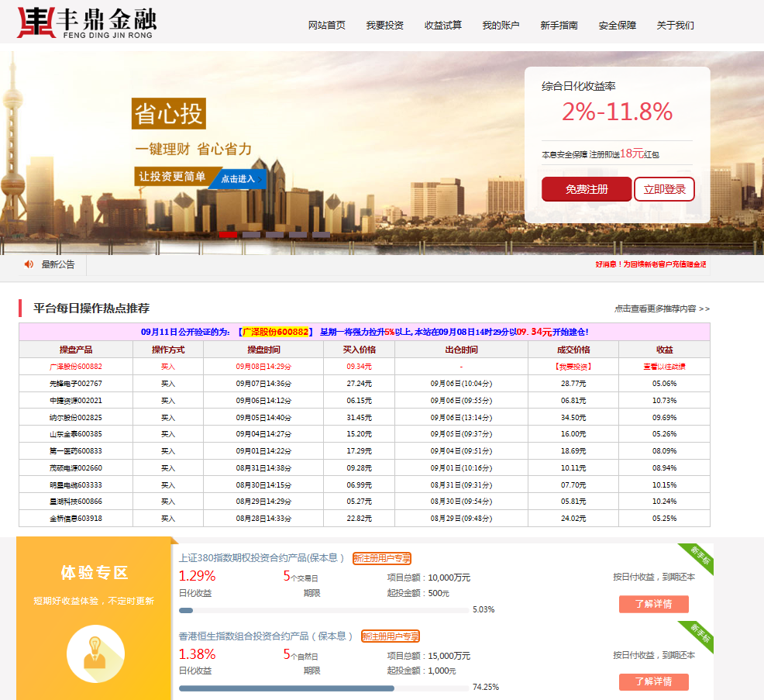The image size is (764, 700).
Task: Expand 点击查看更多推荐内容 >> link
Action: click(662, 309)
